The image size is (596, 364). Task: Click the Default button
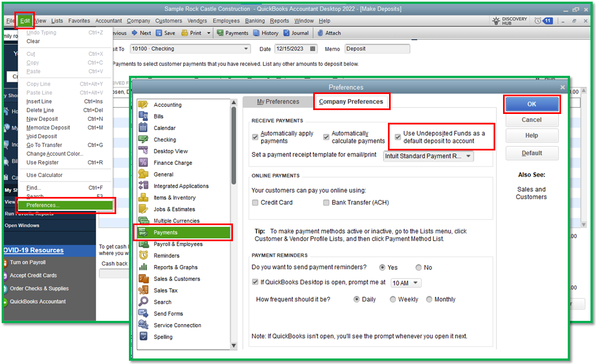532,153
